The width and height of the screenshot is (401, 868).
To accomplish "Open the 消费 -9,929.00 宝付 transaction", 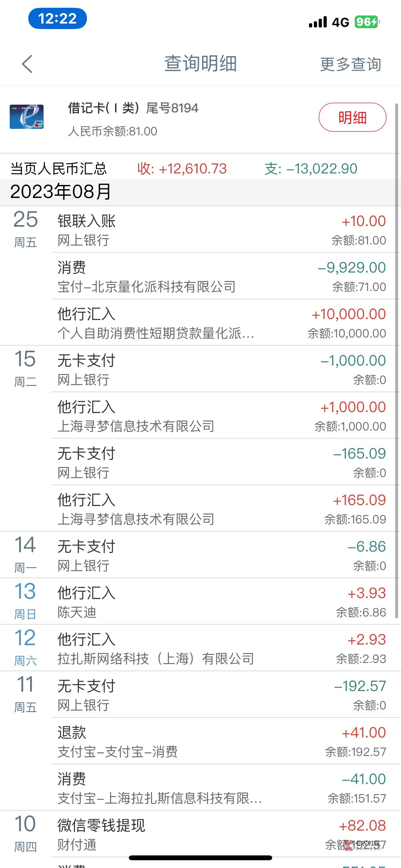I will (222, 276).
